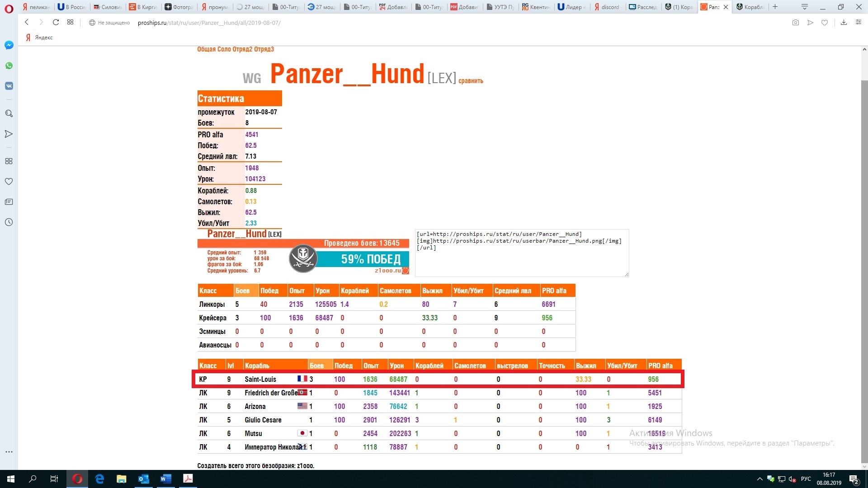This screenshot has height=488, width=868.
Task: Reload the current page
Action: (x=56, y=22)
